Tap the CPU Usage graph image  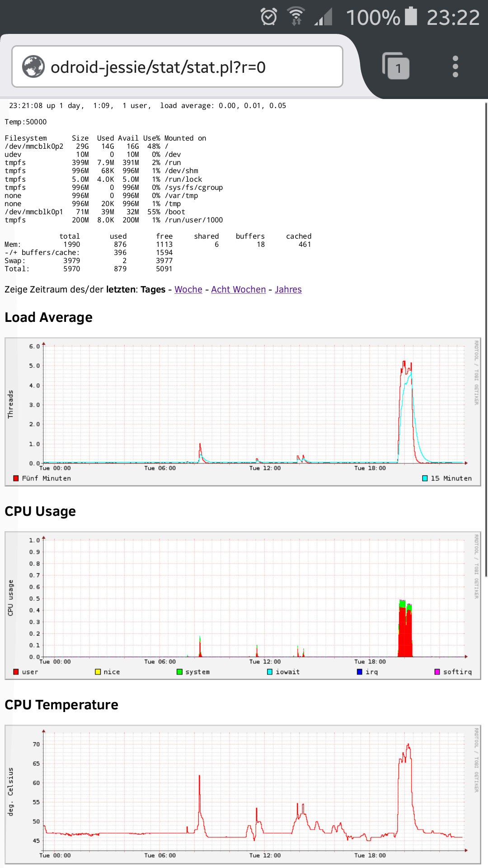click(x=243, y=605)
